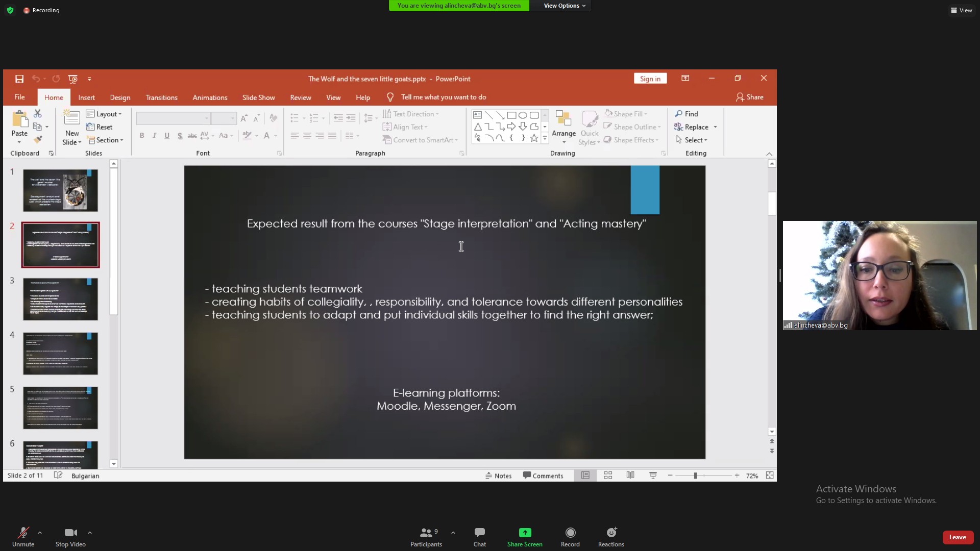Select the star shape in shapes gallery
980x551 pixels.
[x=534, y=138]
